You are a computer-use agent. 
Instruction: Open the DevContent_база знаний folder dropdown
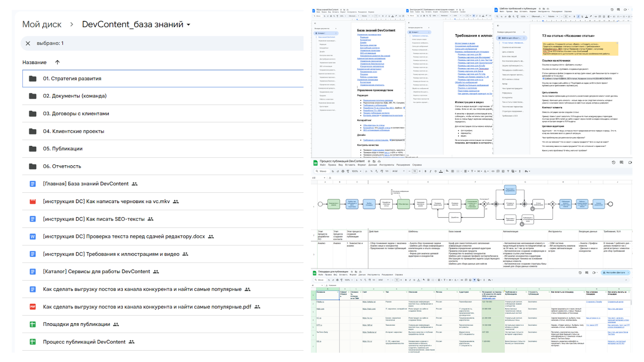(x=188, y=25)
